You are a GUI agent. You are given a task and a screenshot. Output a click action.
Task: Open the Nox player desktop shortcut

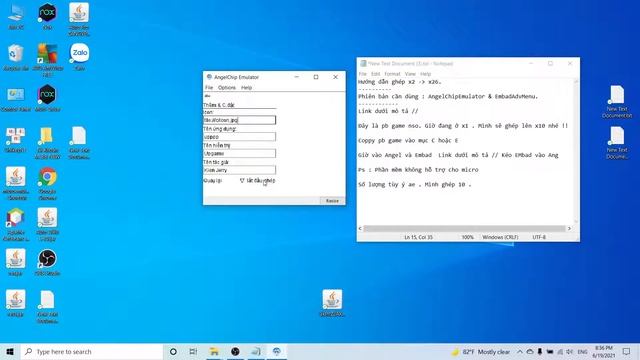point(47,17)
